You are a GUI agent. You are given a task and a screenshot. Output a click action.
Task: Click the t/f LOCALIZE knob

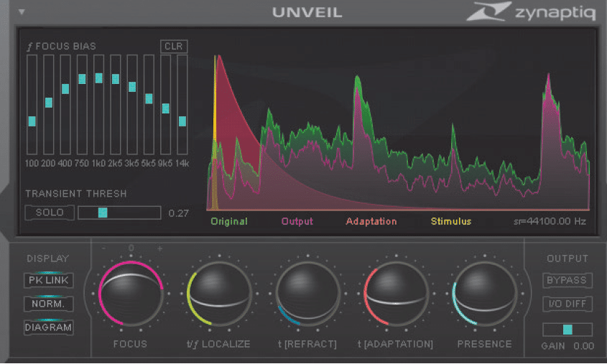pos(219,293)
